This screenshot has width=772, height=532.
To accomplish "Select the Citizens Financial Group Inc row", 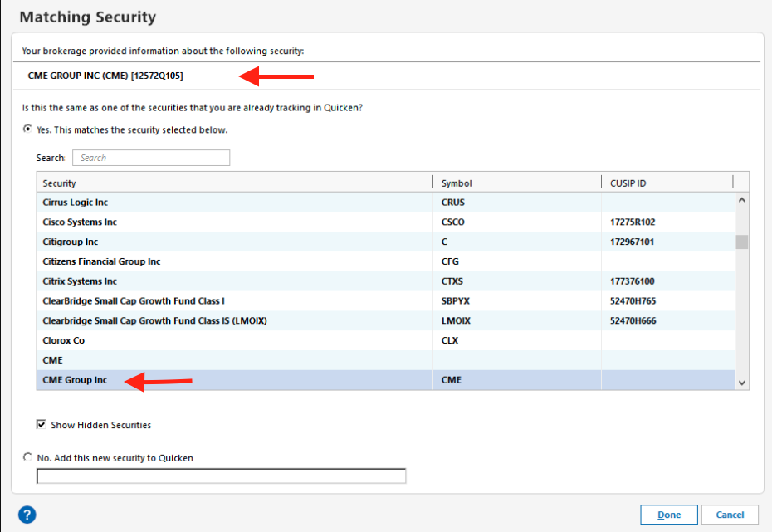I will [386, 261].
